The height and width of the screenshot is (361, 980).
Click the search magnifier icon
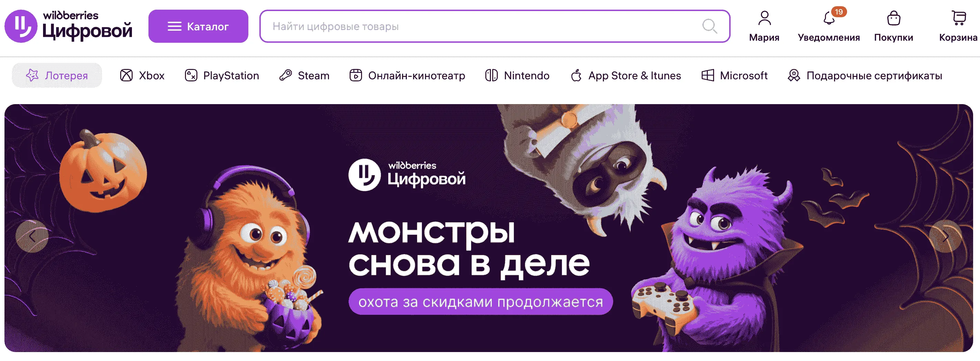coord(710,26)
